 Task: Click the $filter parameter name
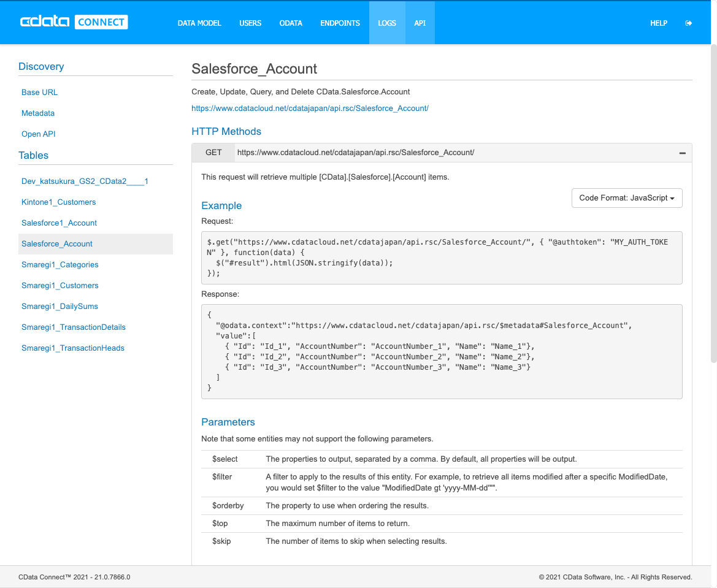(x=222, y=477)
